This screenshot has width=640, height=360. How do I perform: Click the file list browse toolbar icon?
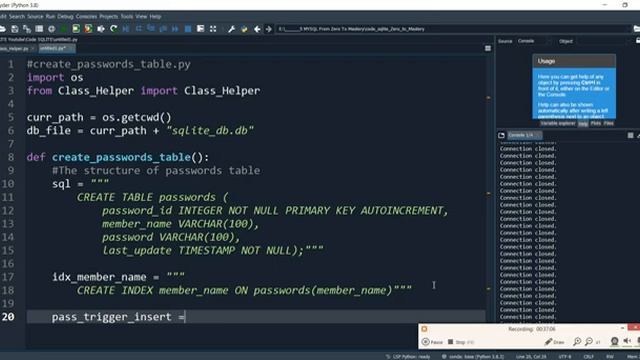pos(39,29)
